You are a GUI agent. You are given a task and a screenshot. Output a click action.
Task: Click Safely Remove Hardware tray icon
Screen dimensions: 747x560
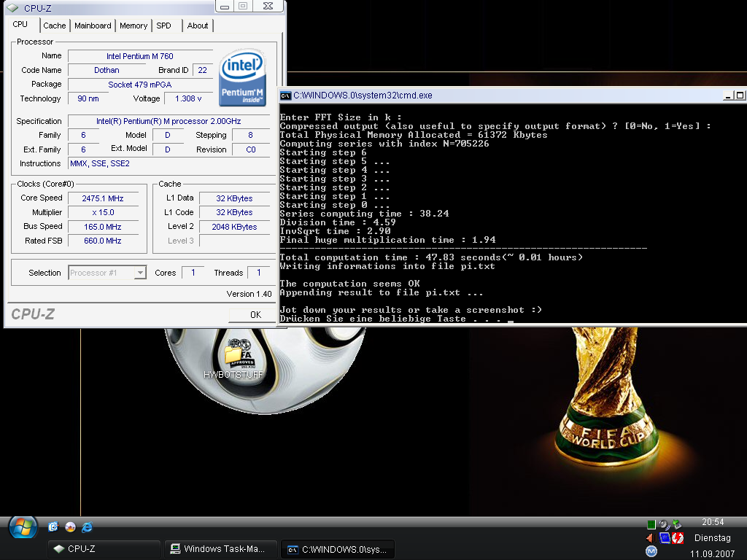677,524
